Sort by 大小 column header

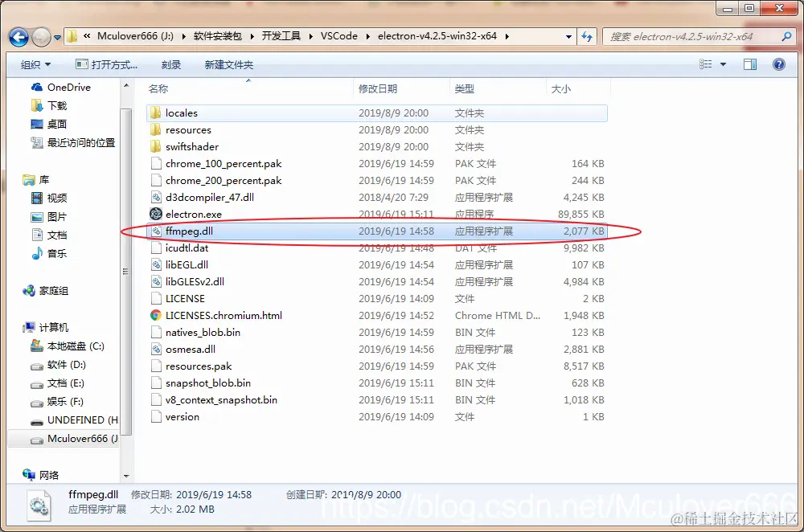[560, 88]
